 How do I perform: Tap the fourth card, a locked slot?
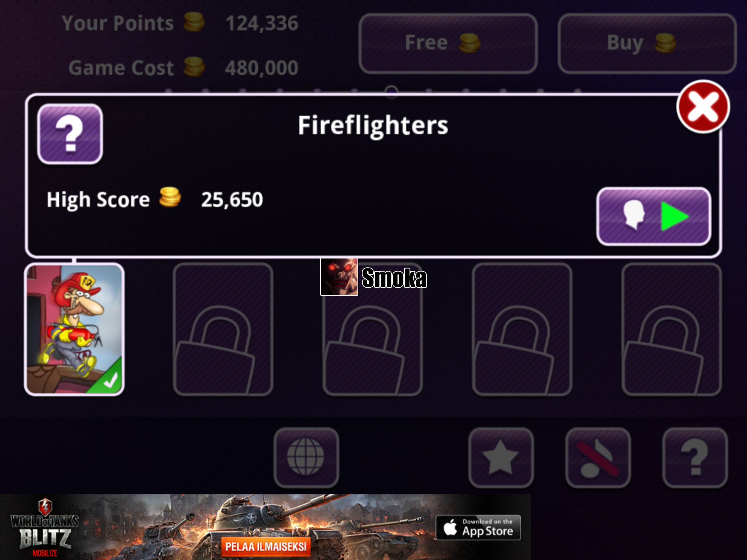522,329
